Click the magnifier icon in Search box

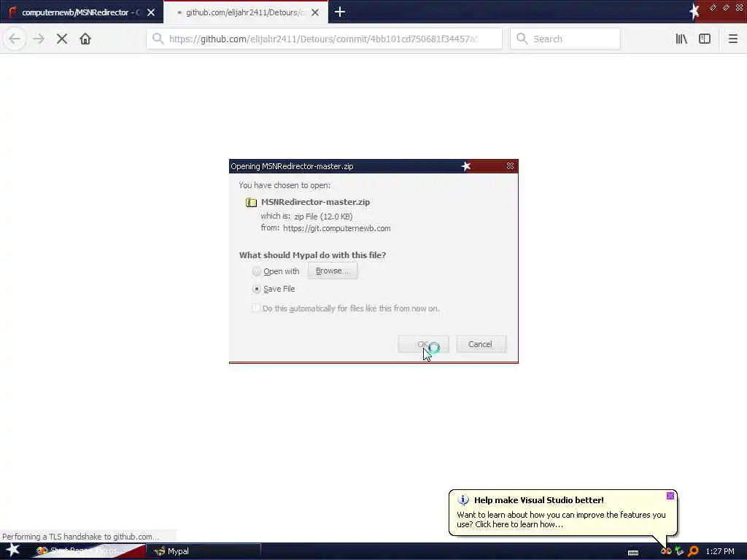(x=522, y=39)
